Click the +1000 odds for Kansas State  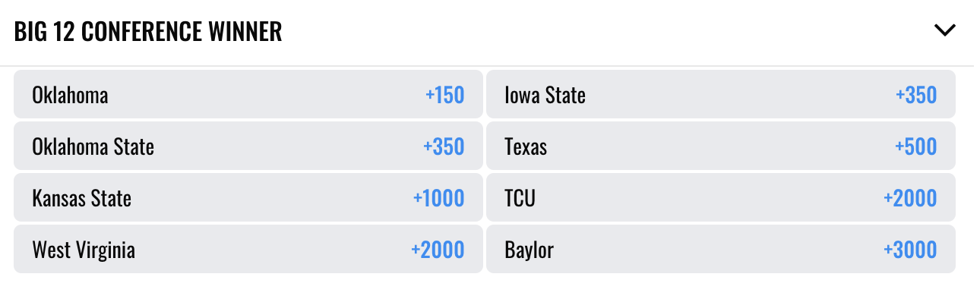438,198
